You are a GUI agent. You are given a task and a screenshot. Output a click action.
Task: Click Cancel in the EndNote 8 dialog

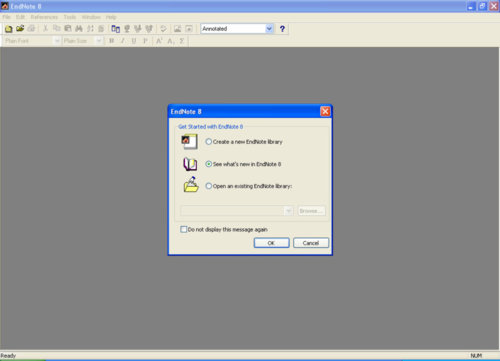click(x=311, y=243)
